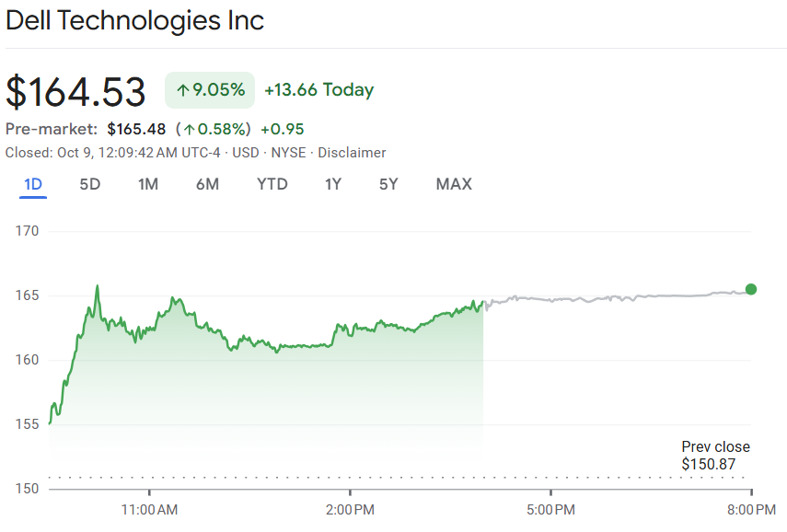This screenshot has width=787, height=532.
Task: Open the 1M time range tab
Action: (148, 184)
